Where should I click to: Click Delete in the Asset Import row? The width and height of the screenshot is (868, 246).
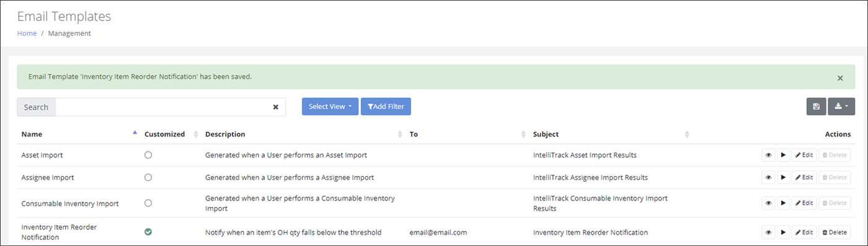point(835,155)
